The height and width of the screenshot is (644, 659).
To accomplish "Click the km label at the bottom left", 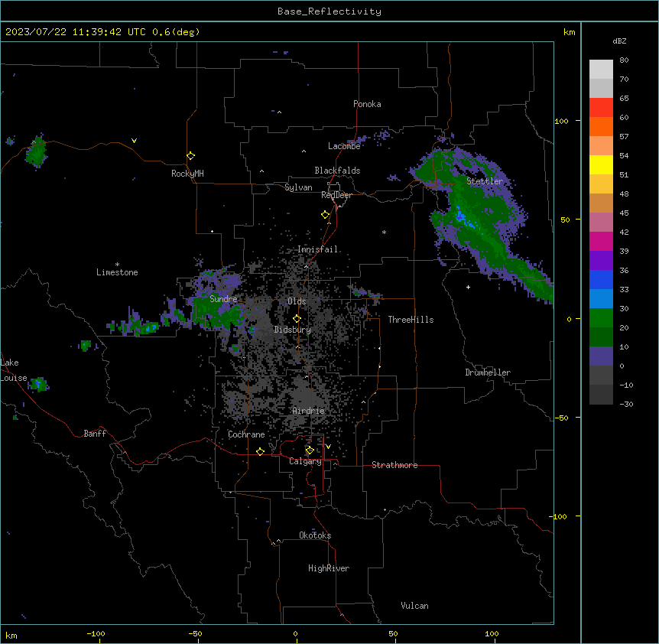I will click(11, 635).
